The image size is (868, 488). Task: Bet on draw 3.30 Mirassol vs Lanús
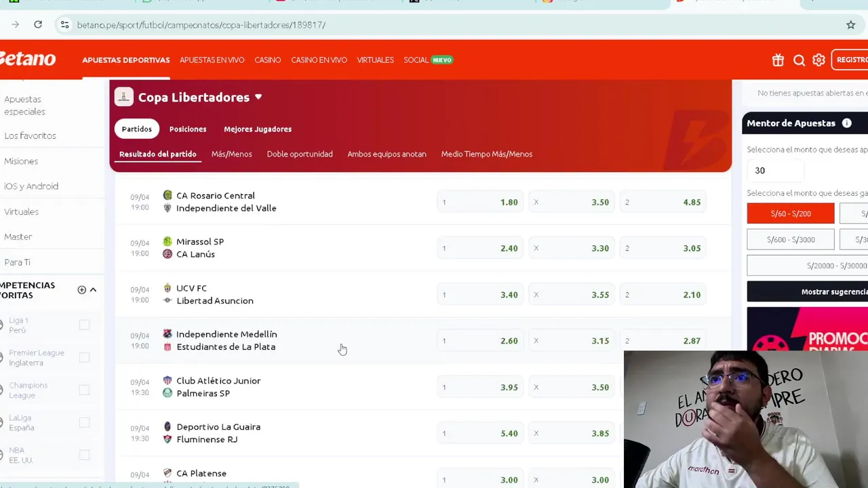pos(572,248)
